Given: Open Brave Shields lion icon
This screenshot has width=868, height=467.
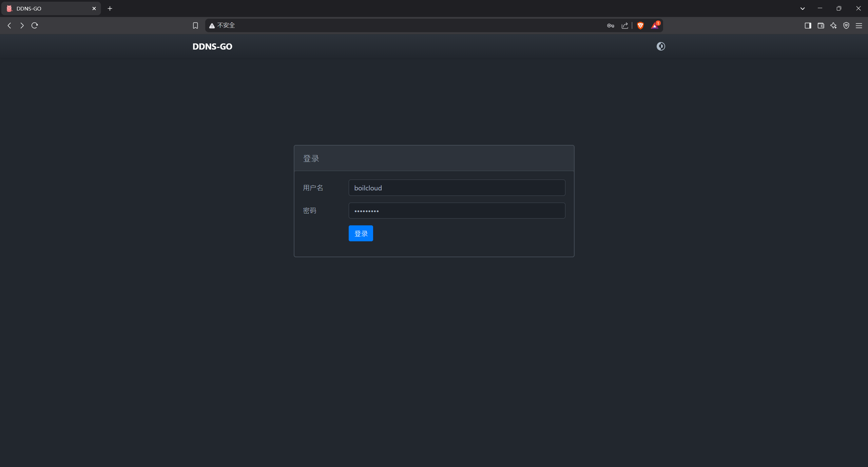Looking at the screenshot, I should (x=640, y=25).
